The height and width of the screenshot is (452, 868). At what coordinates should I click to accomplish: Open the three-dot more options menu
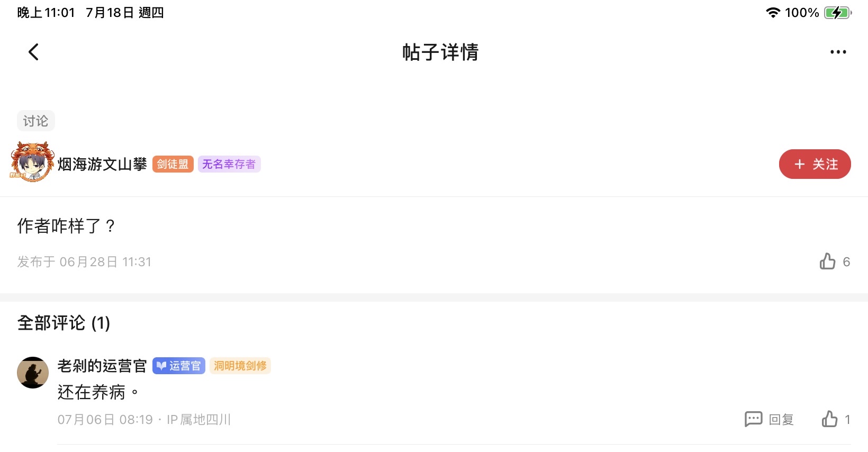(838, 52)
